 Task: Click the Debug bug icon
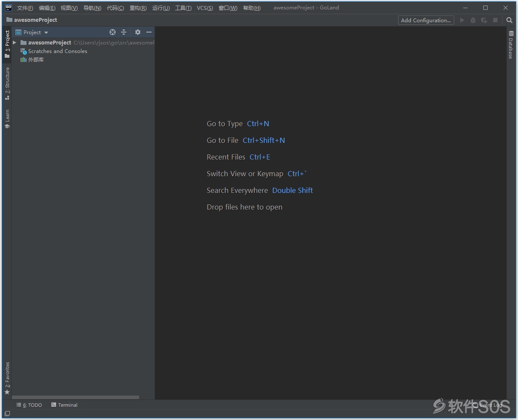pyautogui.click(x=473, y=20)
